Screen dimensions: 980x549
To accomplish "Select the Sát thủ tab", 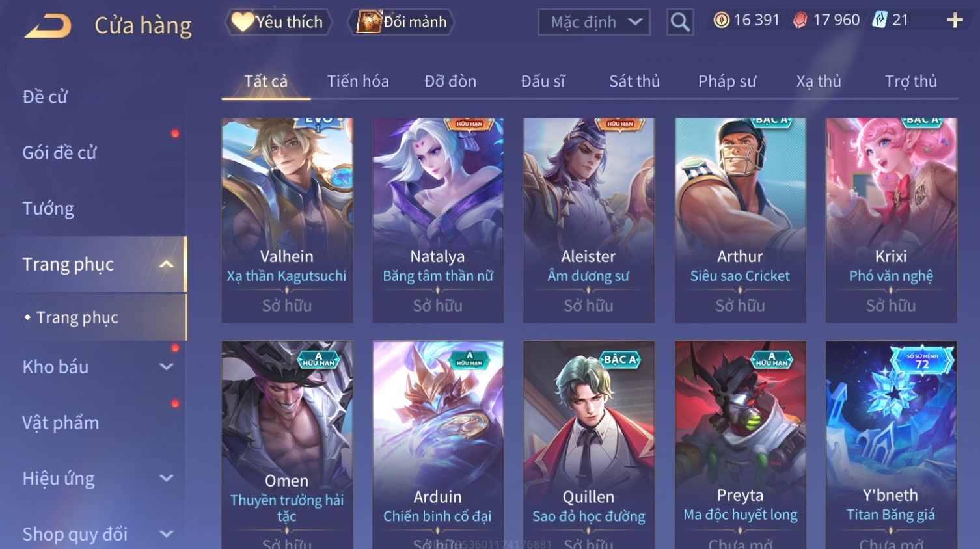I will pos(634,81).
